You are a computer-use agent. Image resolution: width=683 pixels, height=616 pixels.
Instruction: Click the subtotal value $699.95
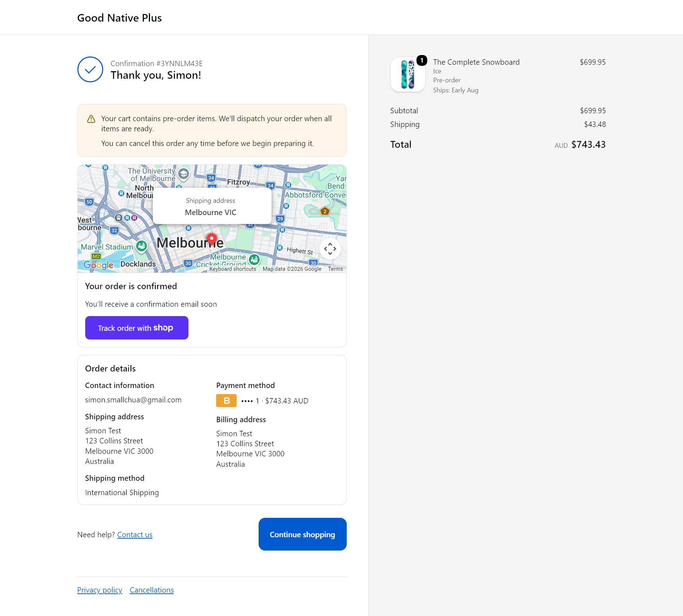click(x=593, y=111)
